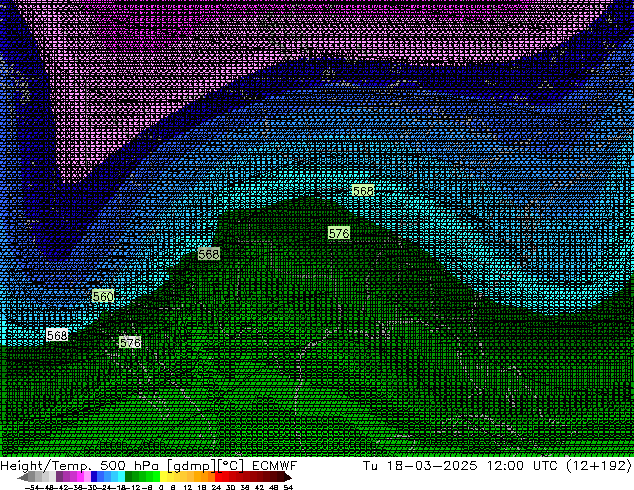Click the '12' tick label on the color scale
The image size is (634, 490).
coord(188,487)
